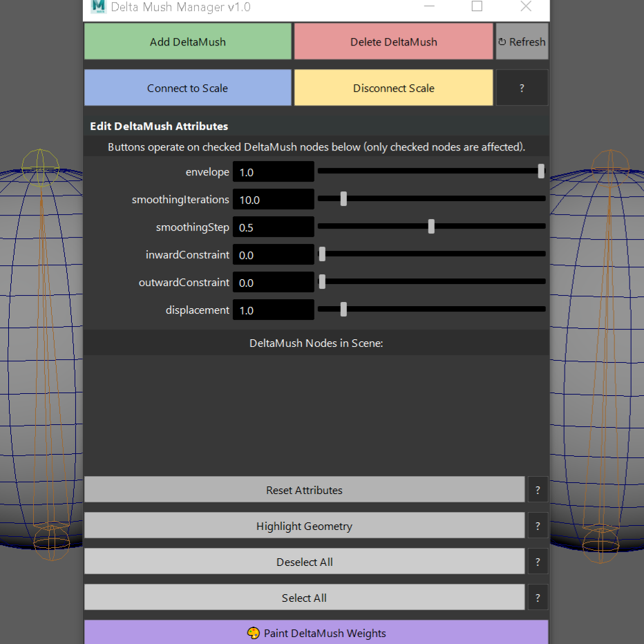Click the envelope slider handle
Screen dimensions: 644x644
point(541,171)
